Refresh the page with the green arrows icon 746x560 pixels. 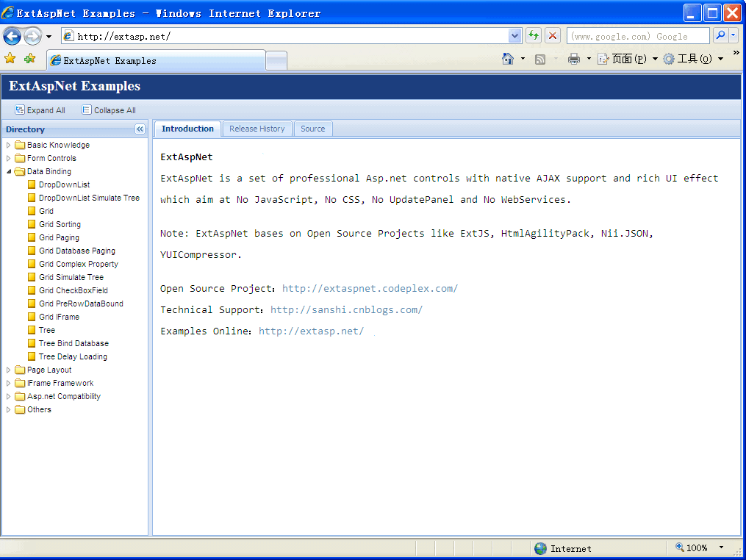click(534, 36)
